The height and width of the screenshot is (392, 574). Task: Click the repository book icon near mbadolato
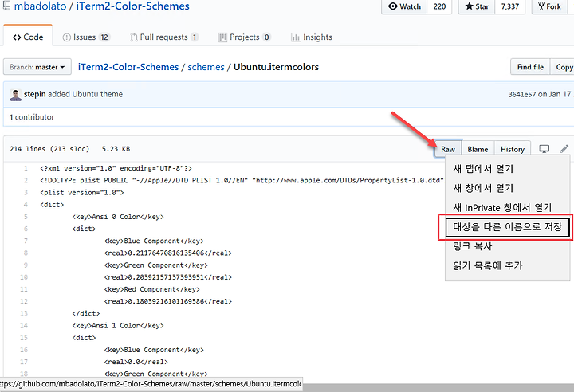point(7,6)
